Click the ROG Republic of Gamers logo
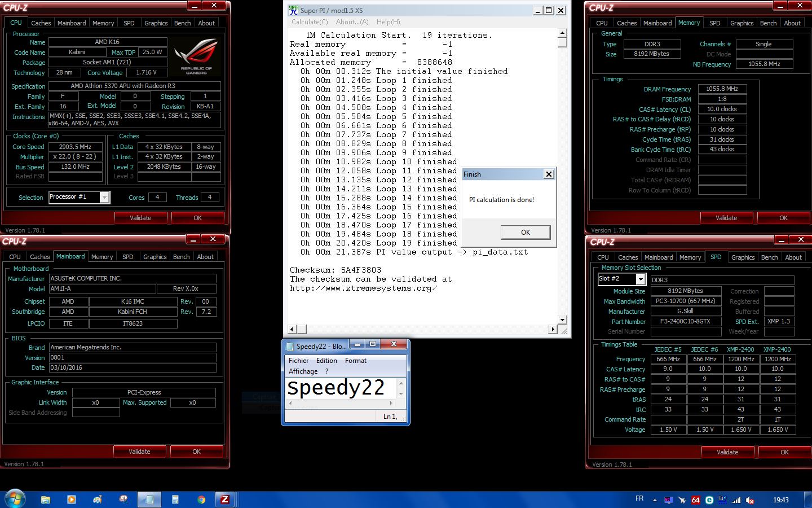Screen dimensions: 812x508 coord(196,56)
